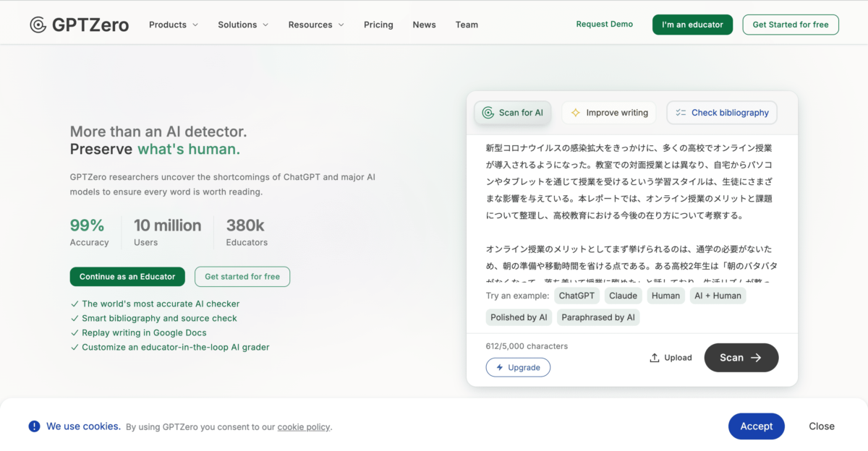868x451 pixels.
Task: Click the checklist icon on Check bibliography
Action: click(681, 113)
